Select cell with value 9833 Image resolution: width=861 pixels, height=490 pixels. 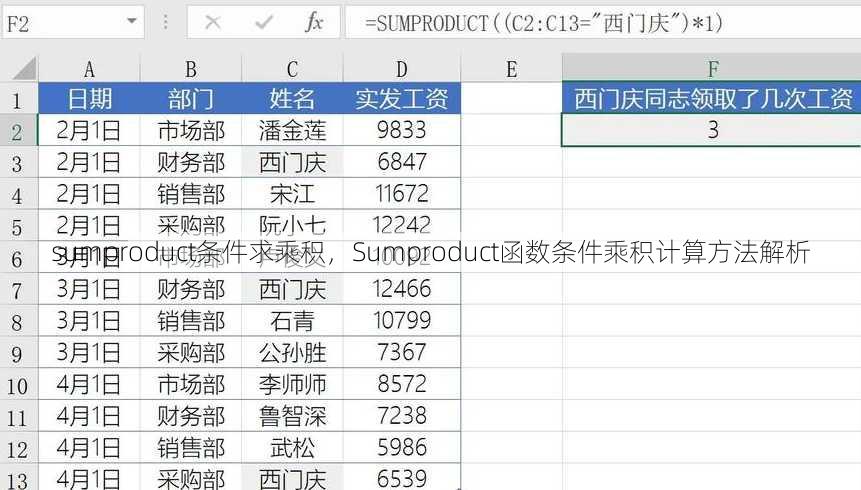pos(401,130)
